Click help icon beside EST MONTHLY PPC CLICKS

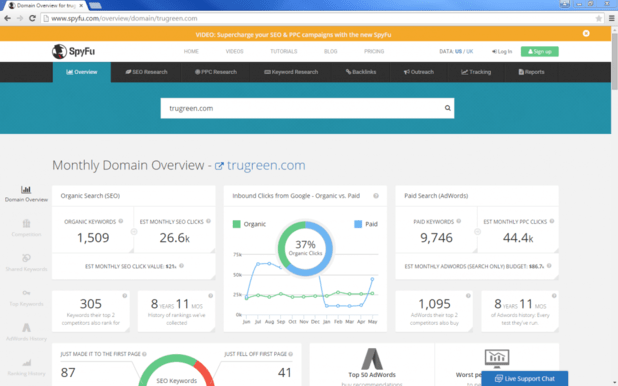point(552,221)
